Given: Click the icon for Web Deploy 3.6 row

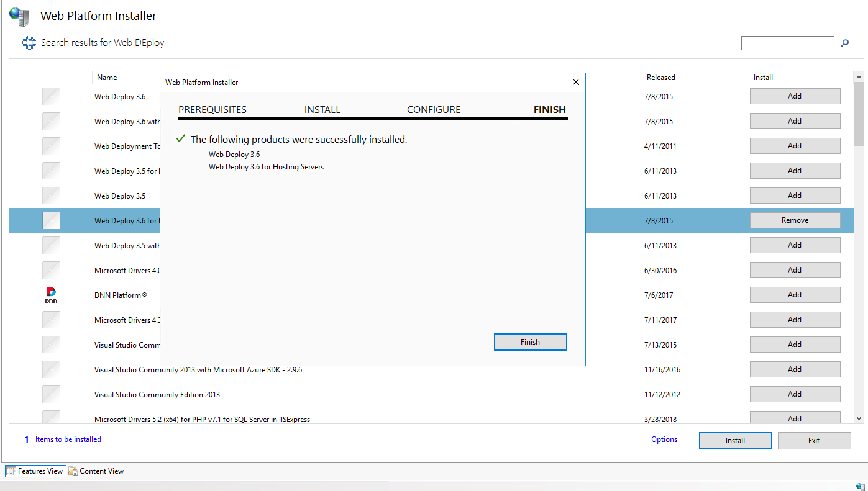Looking at the screenshot, I should tap(51, 96).
